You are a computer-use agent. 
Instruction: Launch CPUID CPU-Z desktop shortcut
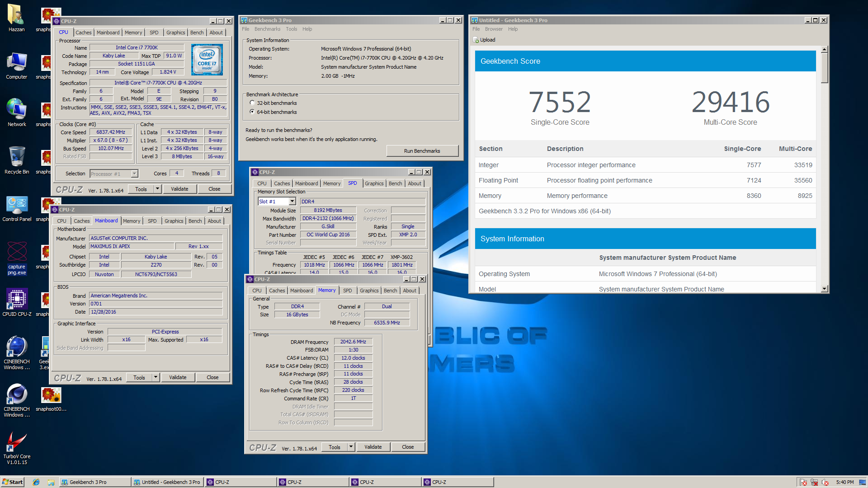click(x=17, y=302)
